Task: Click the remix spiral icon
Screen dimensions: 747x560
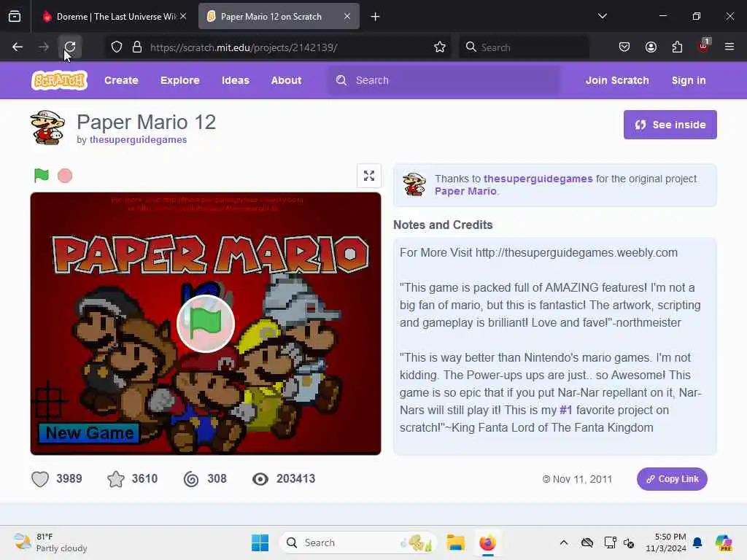Action: (x=191, y=479)
